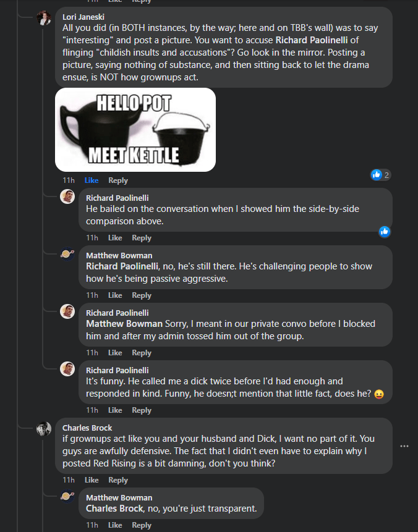Toggle Like on Lori Janeski's comment
The width and height of the screenshot is (418, 532).
point(92,180)
